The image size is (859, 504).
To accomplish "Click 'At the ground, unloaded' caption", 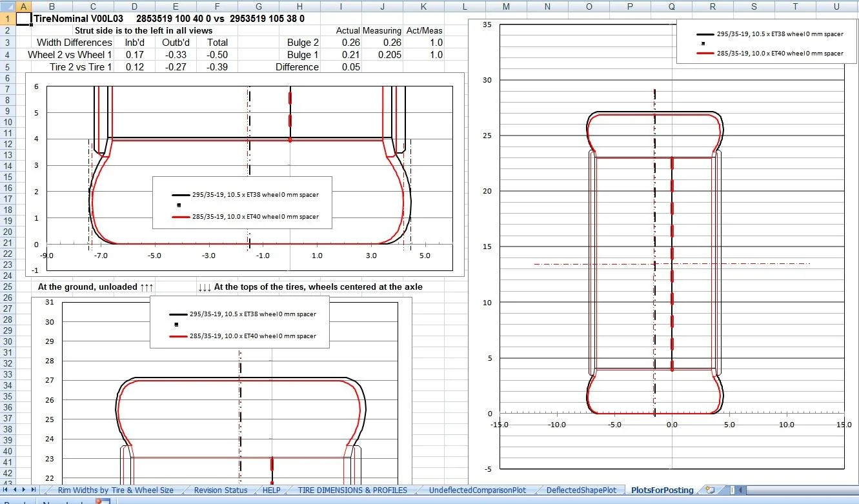I will pos(96,287).
